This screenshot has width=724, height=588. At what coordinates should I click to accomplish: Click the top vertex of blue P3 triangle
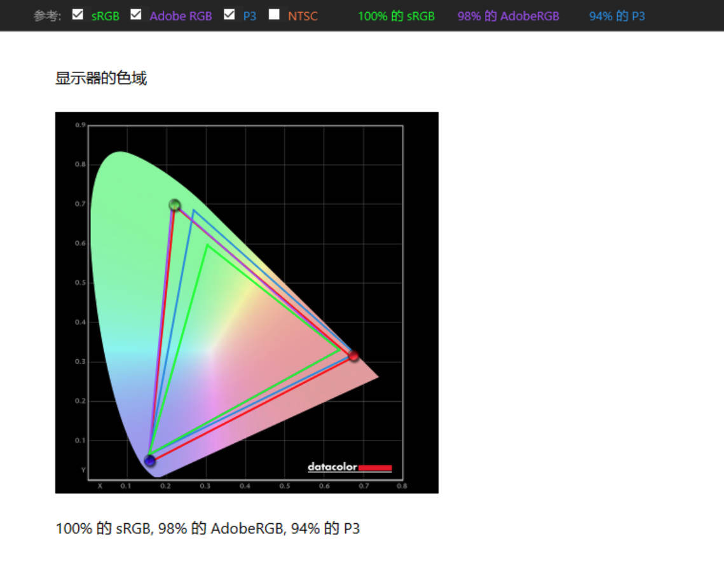point(193,210)
